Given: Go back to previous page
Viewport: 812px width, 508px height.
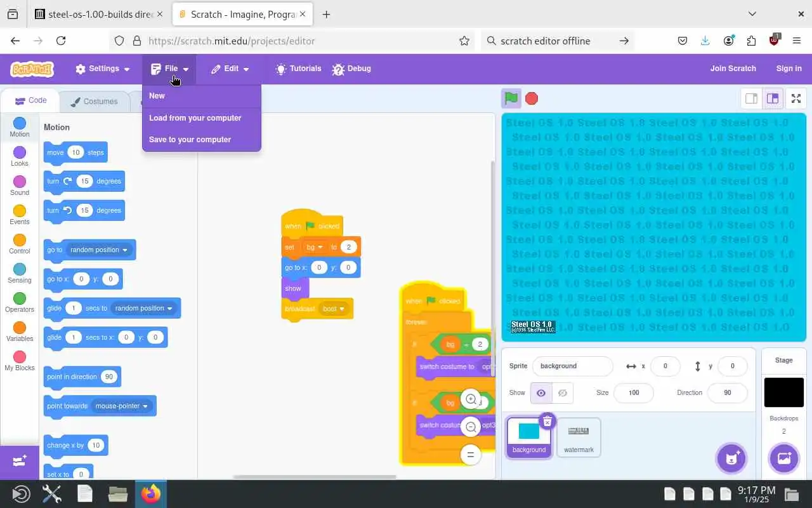Looking at the screenshot, I should point(15,41).
